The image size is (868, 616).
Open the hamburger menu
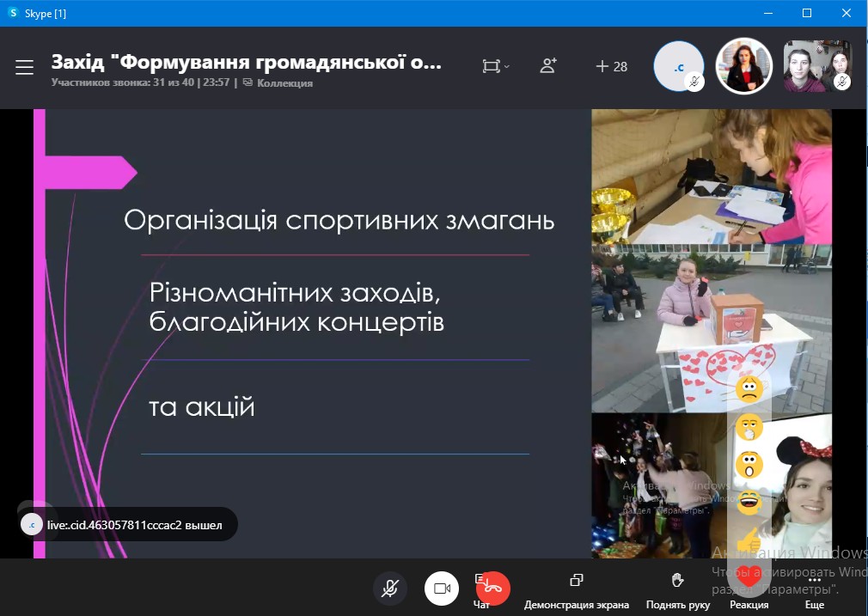click(24, 68)
